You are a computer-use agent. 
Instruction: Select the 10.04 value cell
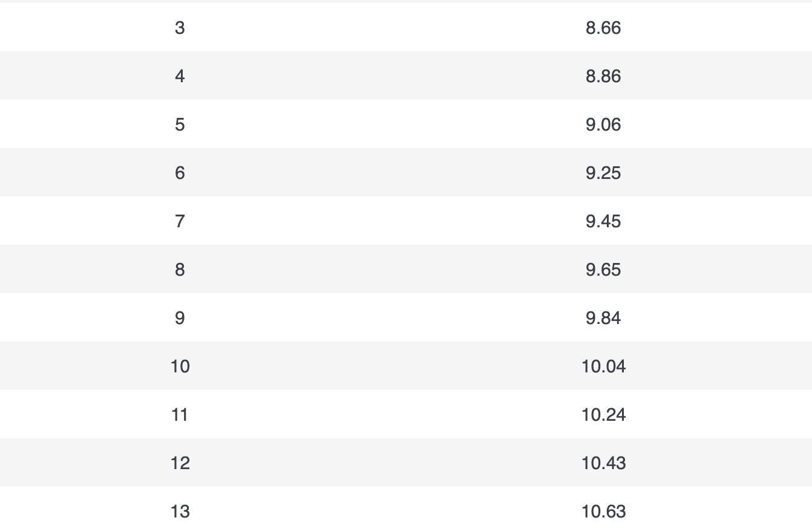pos(603,366)
